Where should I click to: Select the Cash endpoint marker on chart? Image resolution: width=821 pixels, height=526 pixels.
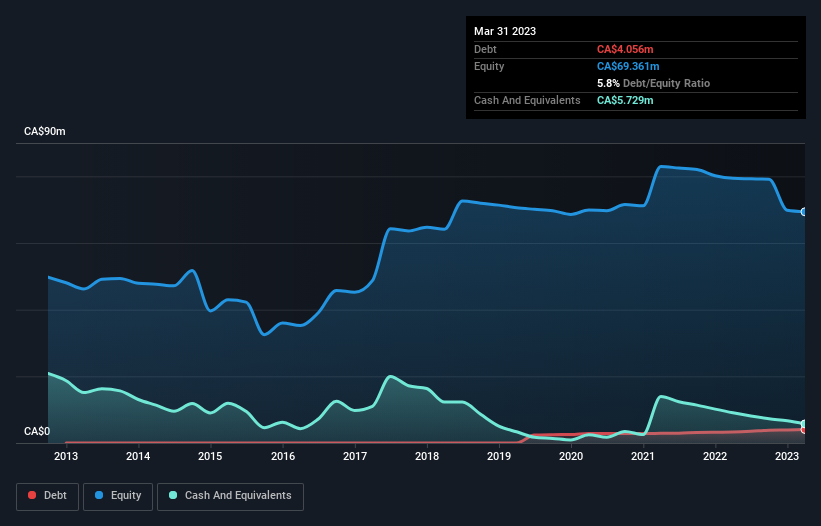click(x=804, y=424)
